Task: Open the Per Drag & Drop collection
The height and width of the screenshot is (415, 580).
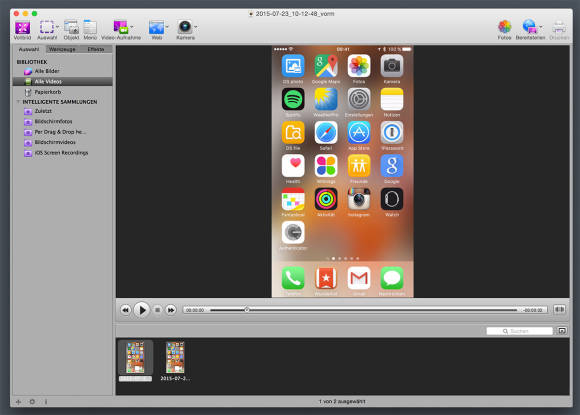Action: click(x=63, y=132)
